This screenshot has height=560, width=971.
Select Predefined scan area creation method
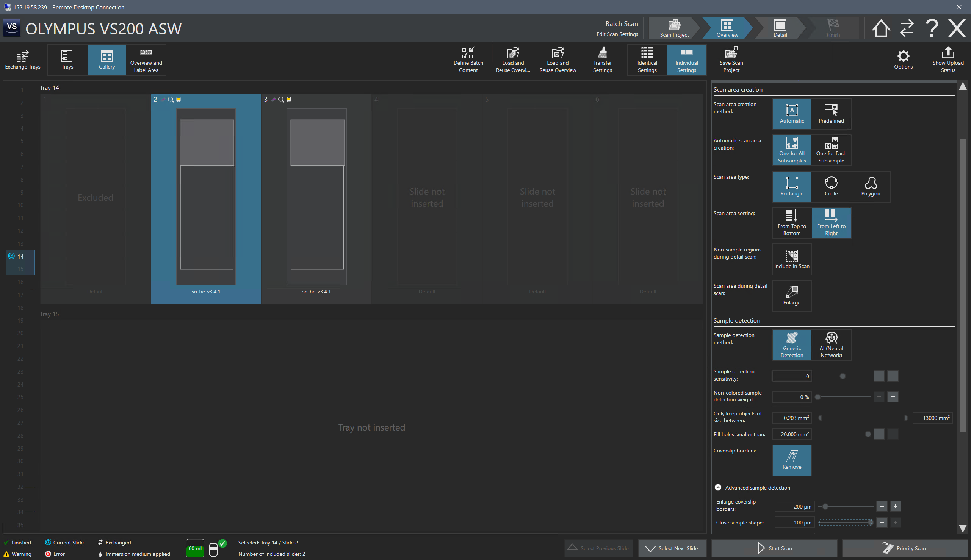pyautogui.click(x=831, y=114)
